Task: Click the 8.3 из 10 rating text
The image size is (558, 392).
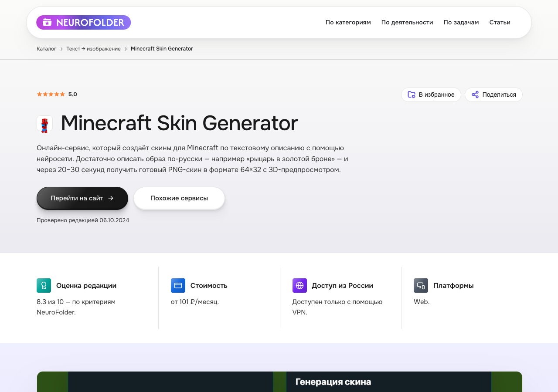Action: [x=76, y=307]
